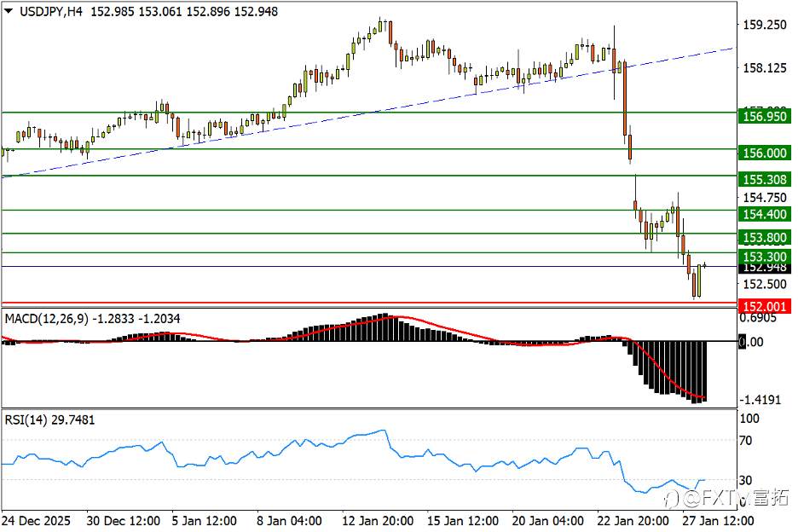The width and height of the screenshot is (798, 532).
Task: Click the 154.750 price scale value
Action: tap(765, 198)
